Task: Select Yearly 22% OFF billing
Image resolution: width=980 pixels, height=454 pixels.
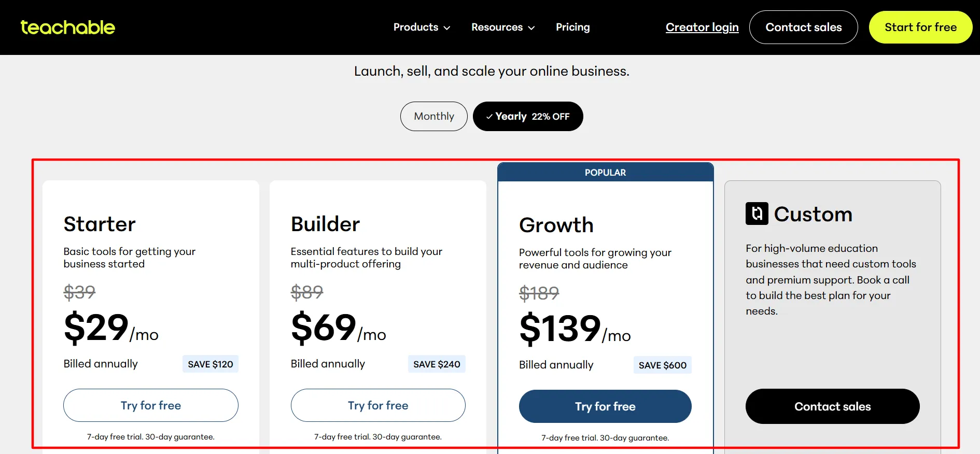Action: [528, 116]
